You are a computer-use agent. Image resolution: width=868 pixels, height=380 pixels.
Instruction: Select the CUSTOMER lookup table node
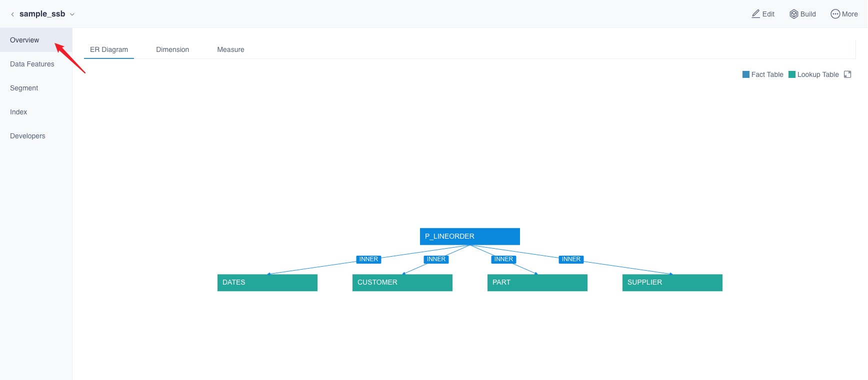pos(402,282)
